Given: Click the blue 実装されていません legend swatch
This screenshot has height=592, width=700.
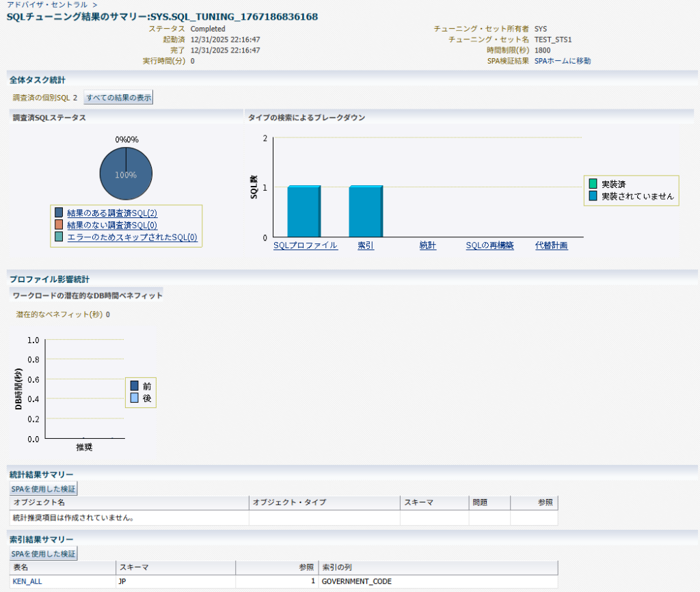Looking at the screenshot, I should (593, 196).
